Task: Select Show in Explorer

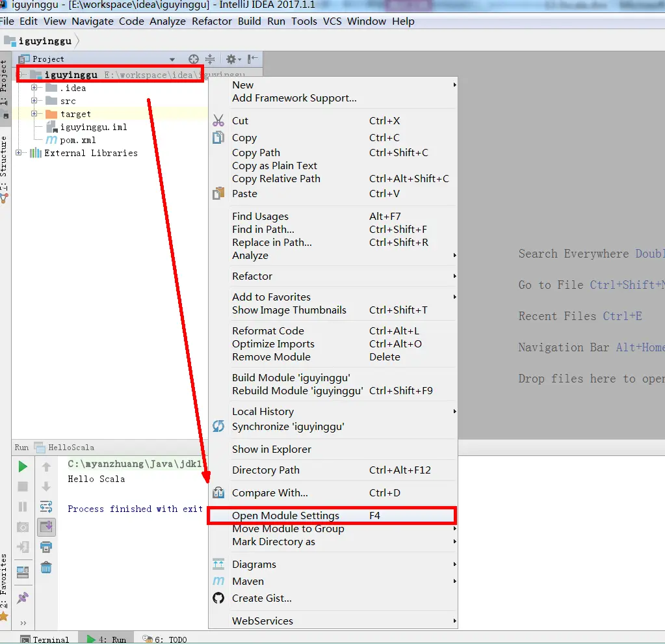Action: click(x=333, y=449)
